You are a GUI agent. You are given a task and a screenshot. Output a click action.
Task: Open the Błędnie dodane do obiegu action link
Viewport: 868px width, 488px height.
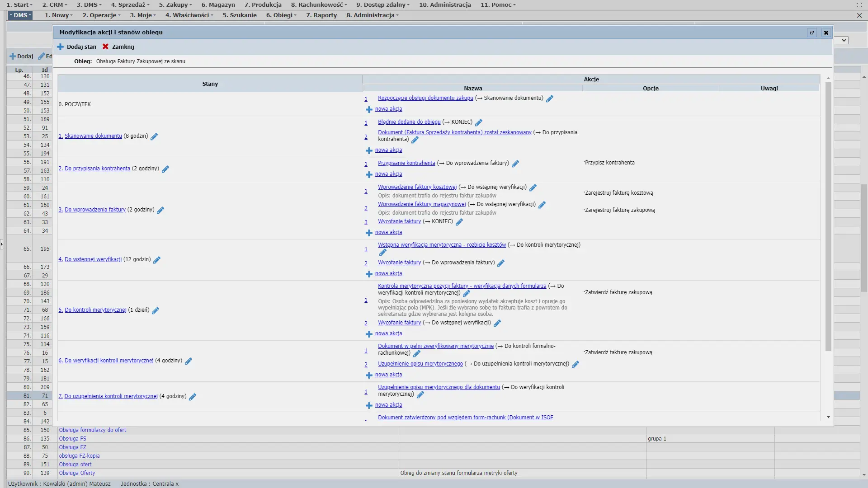pos(409,122)
